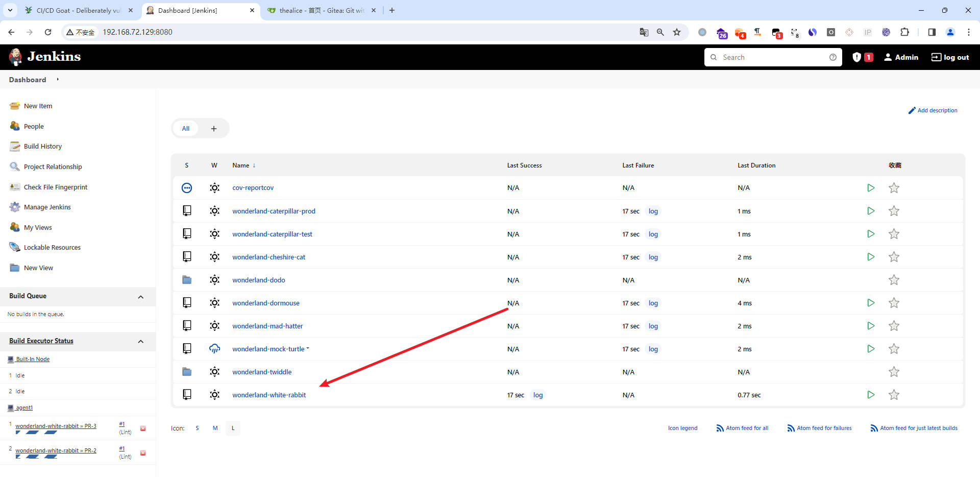Viewport: 980px width, 477px height.
Task: Favorite wonderland-caterpillar-prod with the star
Action: point(894,211)
